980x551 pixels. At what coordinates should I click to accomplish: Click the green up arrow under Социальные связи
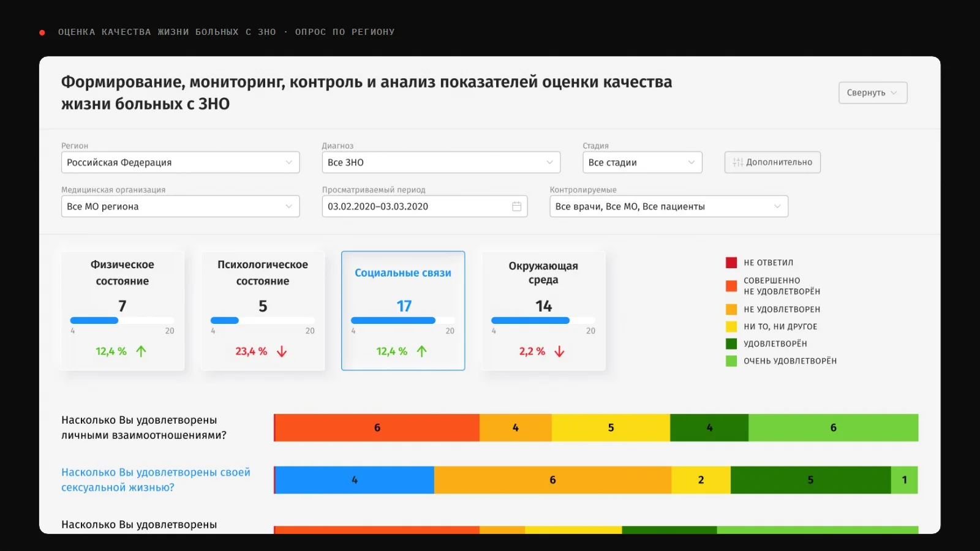421,351
